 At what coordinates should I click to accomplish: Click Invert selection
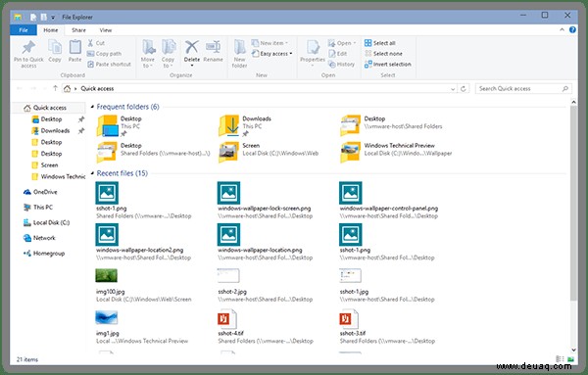pyautogui.click(x=388, y=64)
